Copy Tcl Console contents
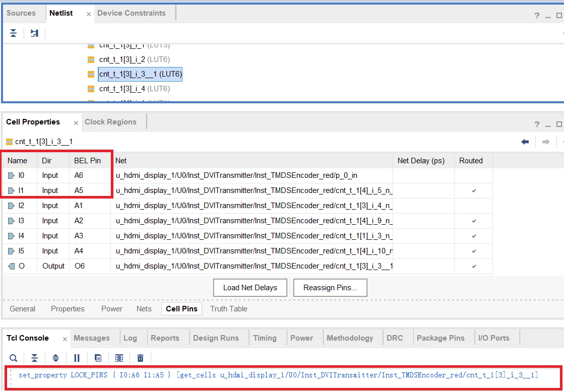 point(98,358)
